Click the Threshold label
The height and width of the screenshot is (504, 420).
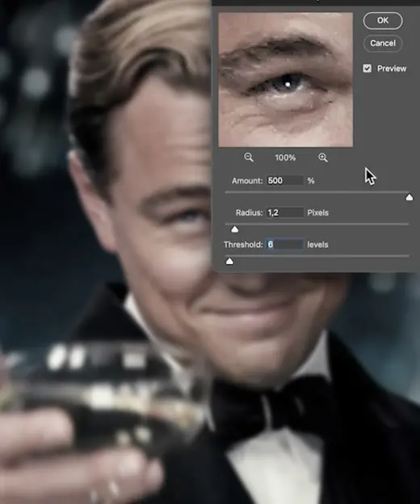[243, 245]
